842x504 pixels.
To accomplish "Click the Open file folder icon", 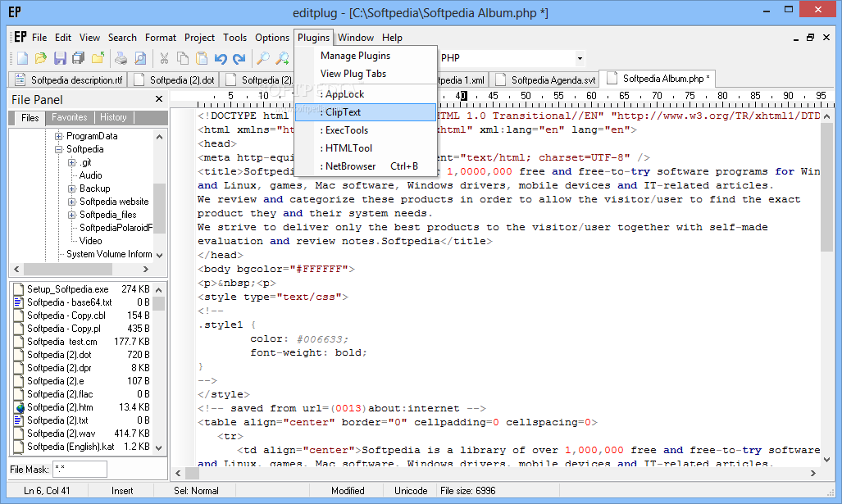I will [41, 58].
